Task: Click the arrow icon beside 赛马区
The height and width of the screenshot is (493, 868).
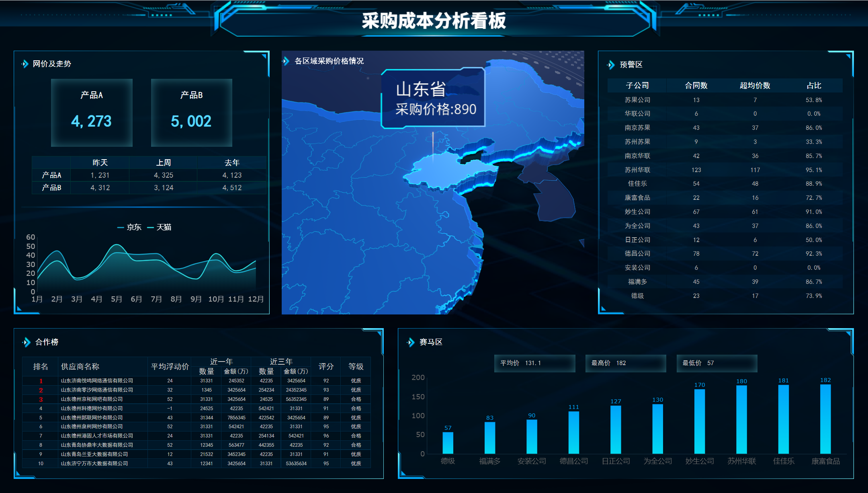Action: (x=410, y=342)
